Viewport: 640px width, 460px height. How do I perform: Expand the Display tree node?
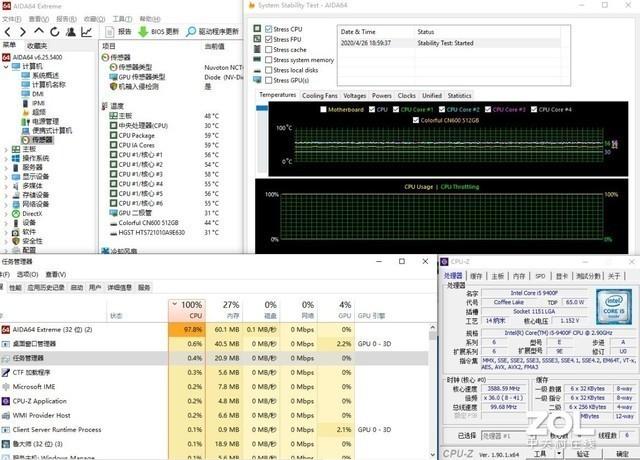(6, 177)
